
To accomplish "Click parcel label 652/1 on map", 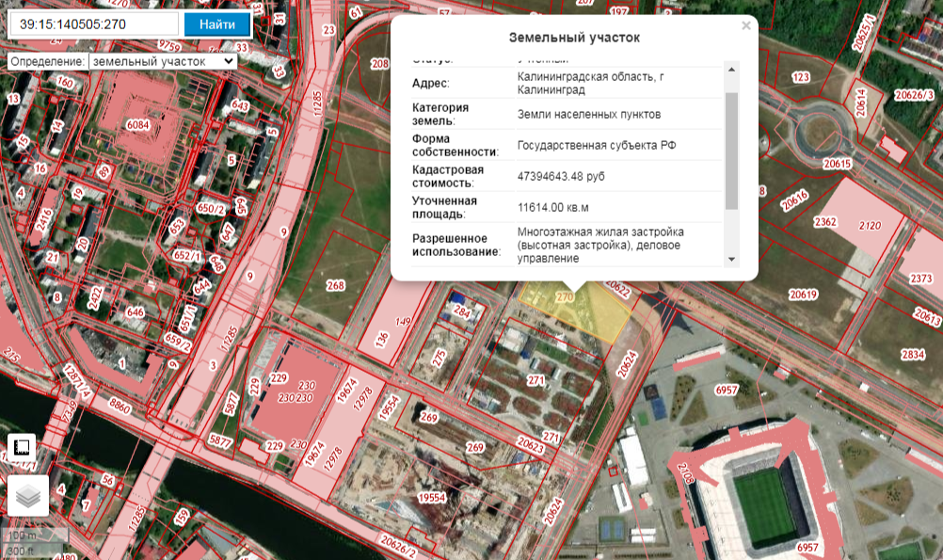I will (187, 256).
